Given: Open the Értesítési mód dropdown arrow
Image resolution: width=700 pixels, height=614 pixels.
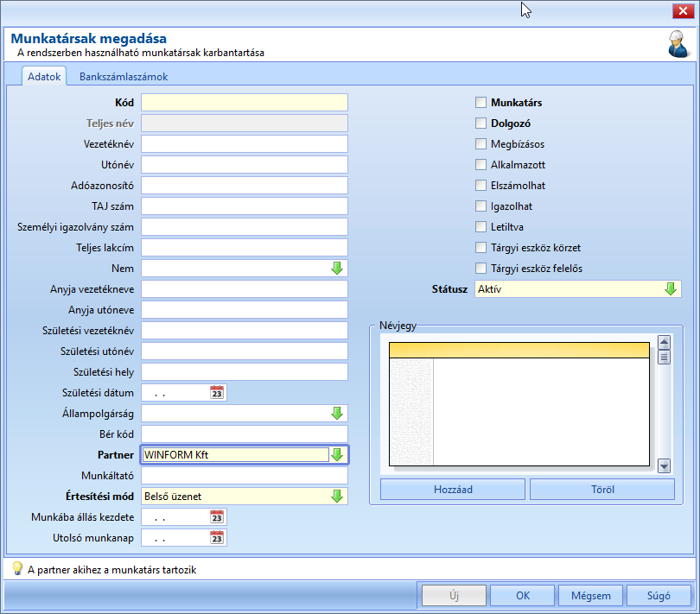Looking at the screenshot, I should click(x=337, y=497).
